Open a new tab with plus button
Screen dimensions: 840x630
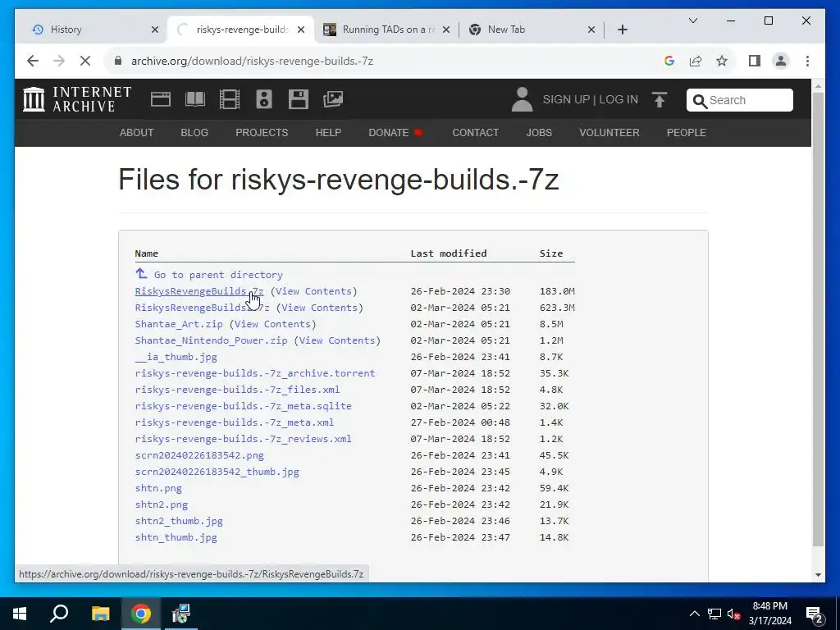(623, 30)
